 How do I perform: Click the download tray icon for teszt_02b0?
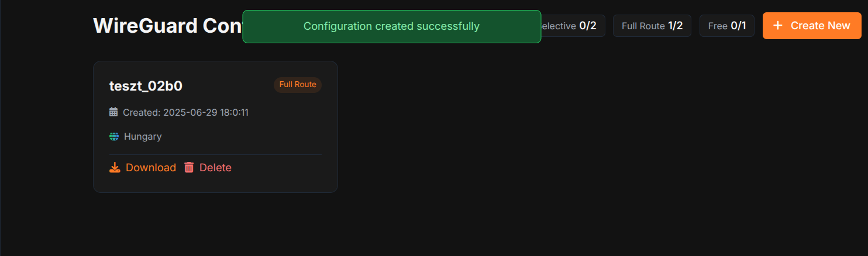[x=115, y=168]
